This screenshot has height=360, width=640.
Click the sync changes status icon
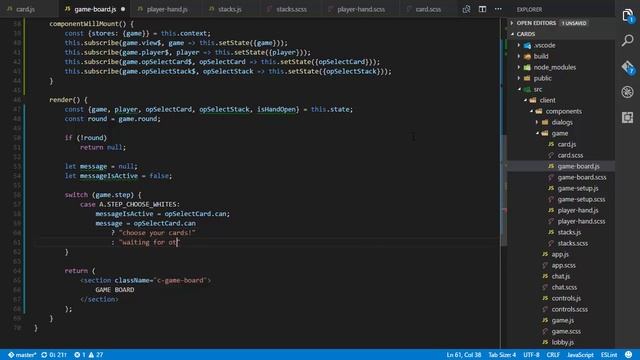coord(54,355)
